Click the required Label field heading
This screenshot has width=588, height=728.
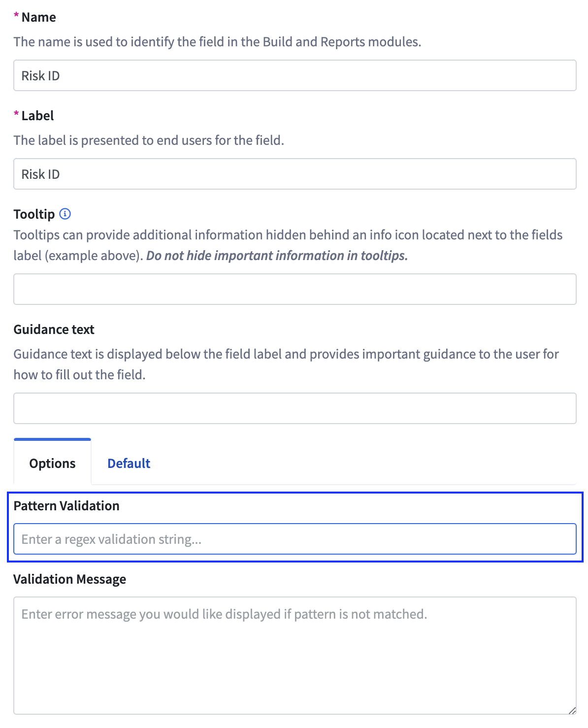[37, 116]
